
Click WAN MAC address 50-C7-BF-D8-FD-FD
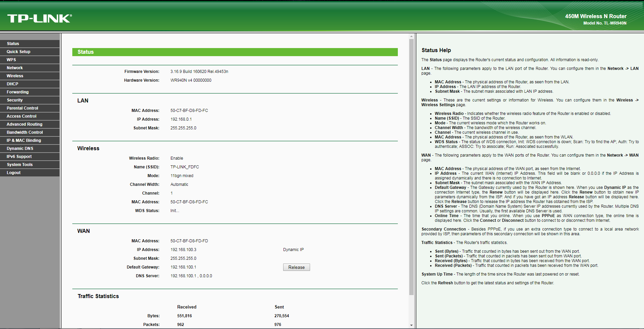(189, 241)
